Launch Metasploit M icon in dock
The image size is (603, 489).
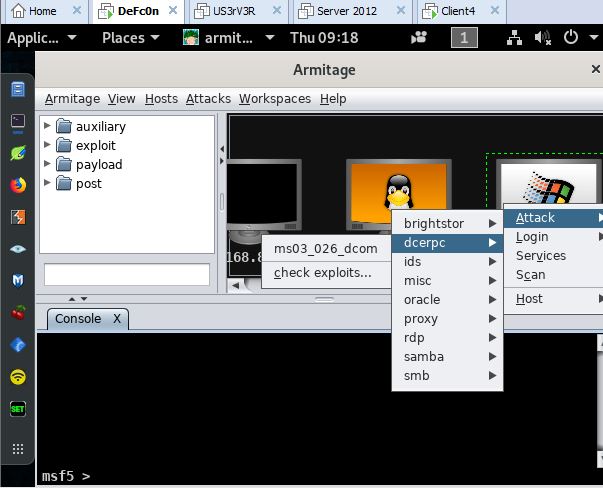pyautogui.click(x=18, y=281)
